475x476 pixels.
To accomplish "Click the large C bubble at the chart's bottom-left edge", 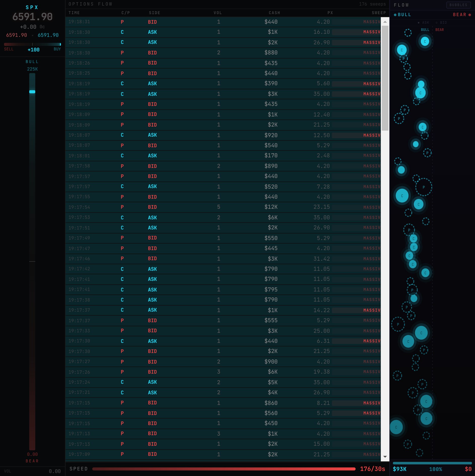I will point(396,427).
